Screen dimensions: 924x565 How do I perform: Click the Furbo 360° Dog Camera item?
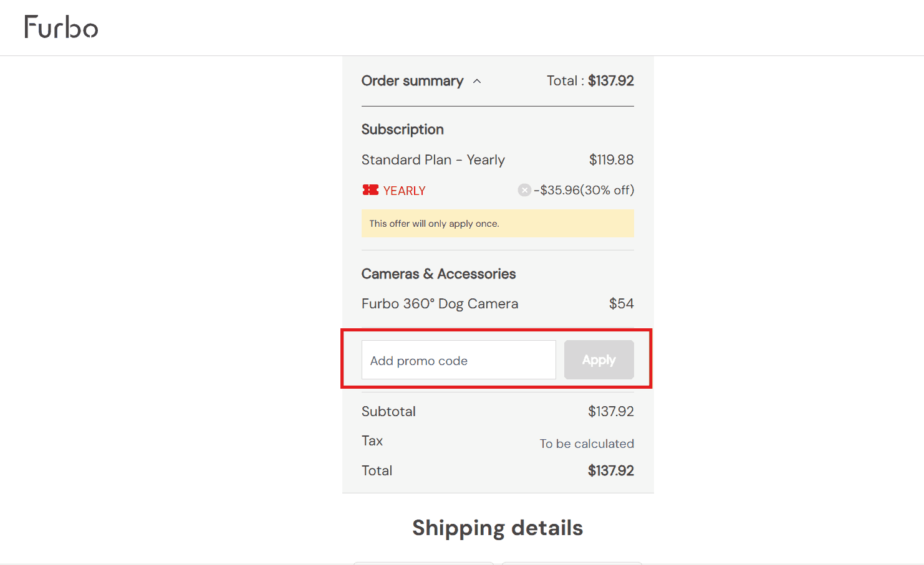[x=440, y=304]
